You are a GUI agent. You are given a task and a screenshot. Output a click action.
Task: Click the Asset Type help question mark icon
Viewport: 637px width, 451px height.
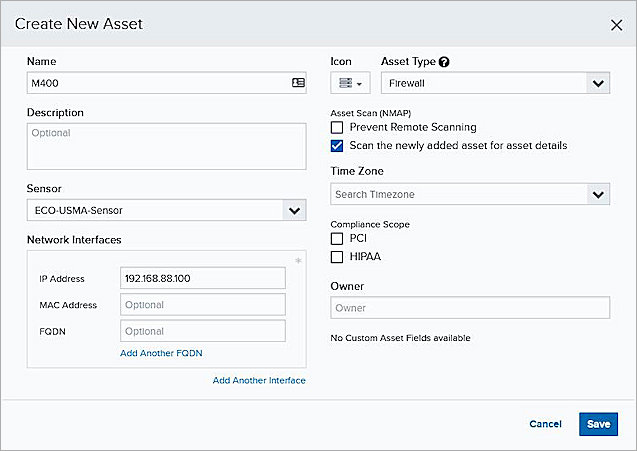[x=444, y=62]
